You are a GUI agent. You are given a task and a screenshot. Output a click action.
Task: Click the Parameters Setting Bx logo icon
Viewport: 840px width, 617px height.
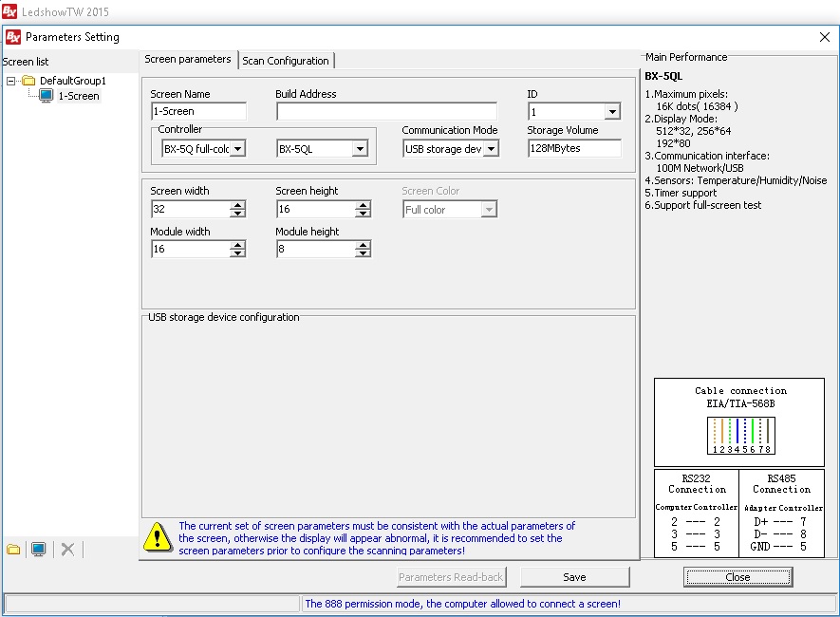coord(13,37)
